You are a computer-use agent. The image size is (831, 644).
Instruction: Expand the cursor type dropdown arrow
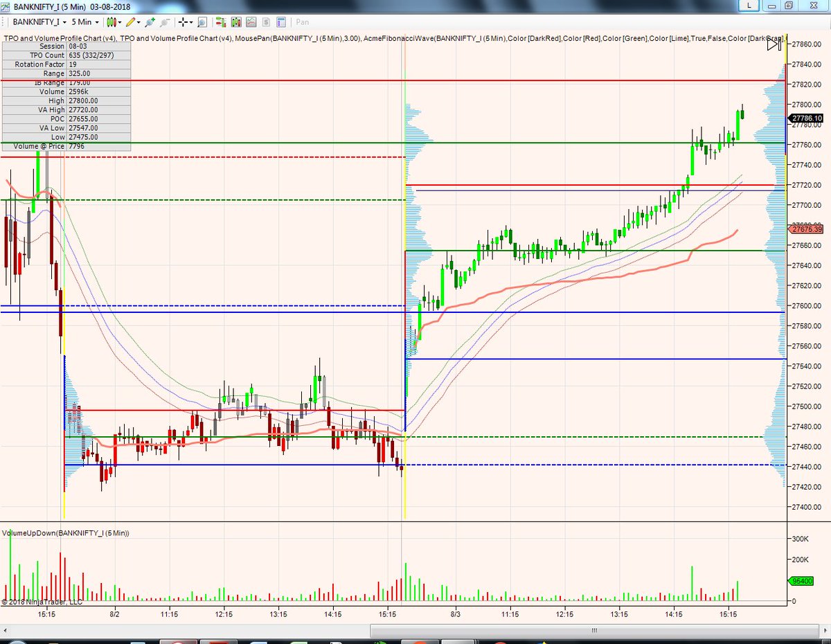(191, 22)
